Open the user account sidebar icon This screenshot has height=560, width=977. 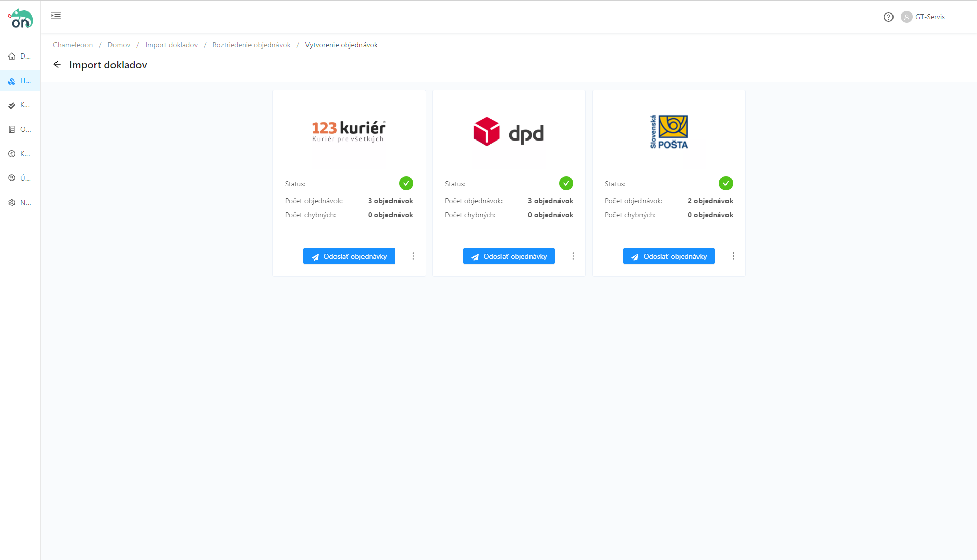12,178
